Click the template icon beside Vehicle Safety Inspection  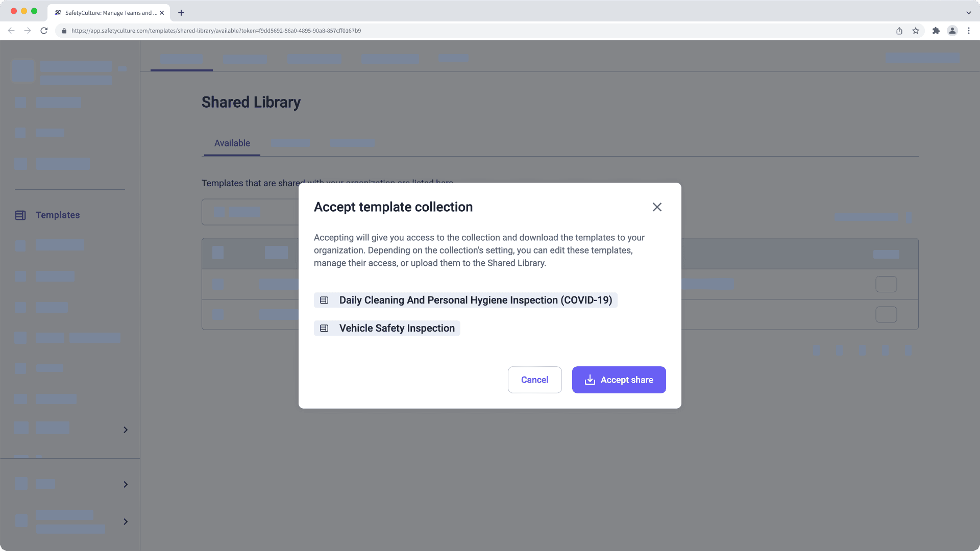pyautogui.click(x=324, y=328)
